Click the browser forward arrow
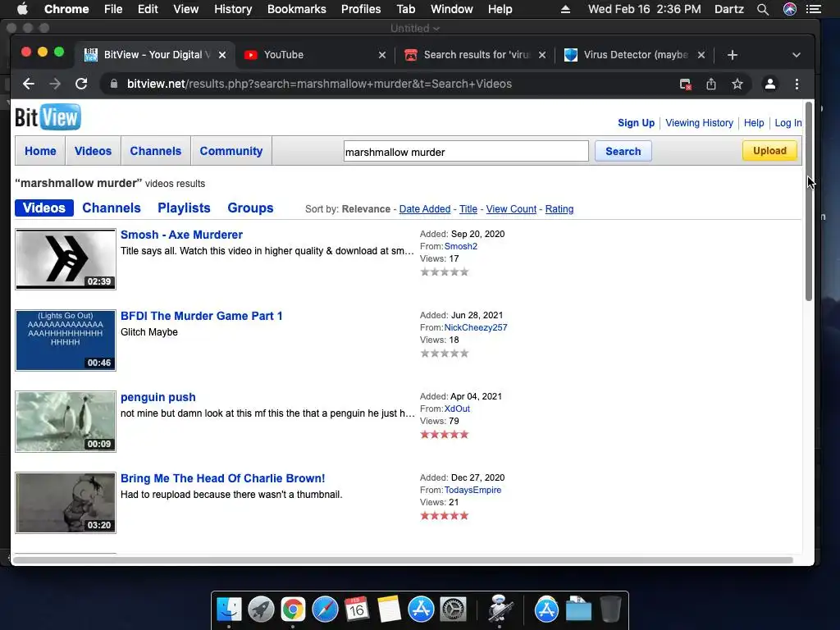The image size is (840, 630). [x=55, y=84]
